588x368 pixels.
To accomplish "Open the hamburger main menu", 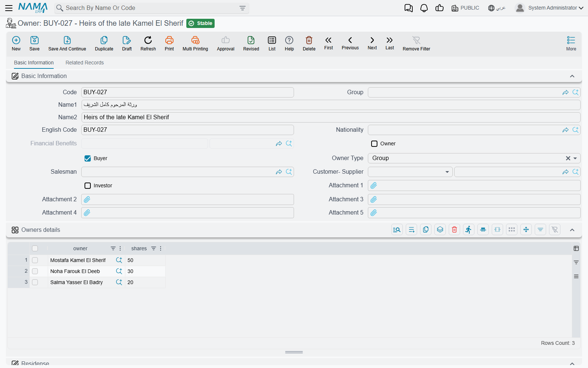I will 9,8.
